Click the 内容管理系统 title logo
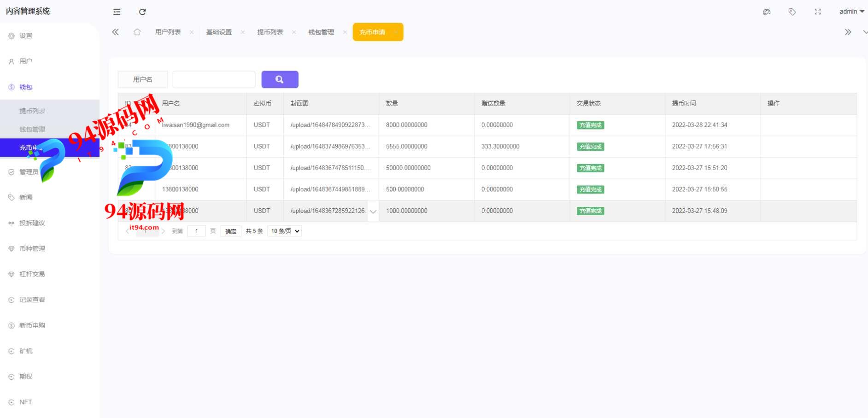The width and height of the screenshot is (868, 418). point(28,11)
